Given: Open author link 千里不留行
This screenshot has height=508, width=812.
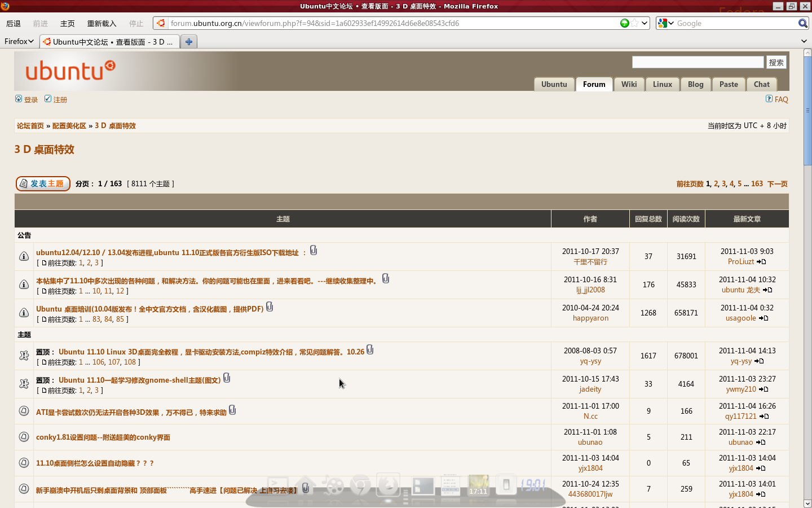Looking at the screenshot, I should click(x=590, y=262).
